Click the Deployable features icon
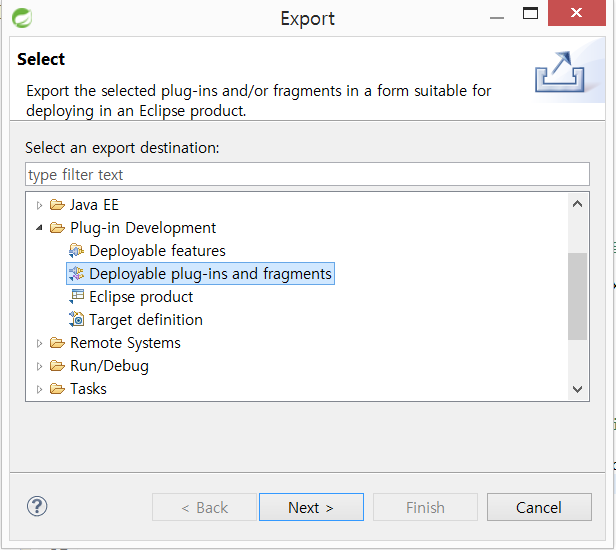 pos(76,251)
